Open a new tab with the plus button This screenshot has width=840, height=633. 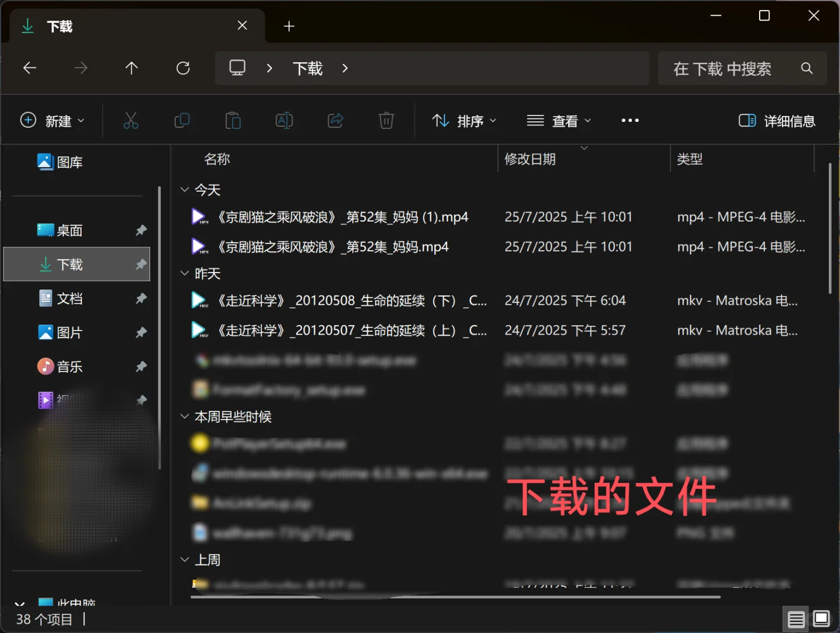click(288, 26)
